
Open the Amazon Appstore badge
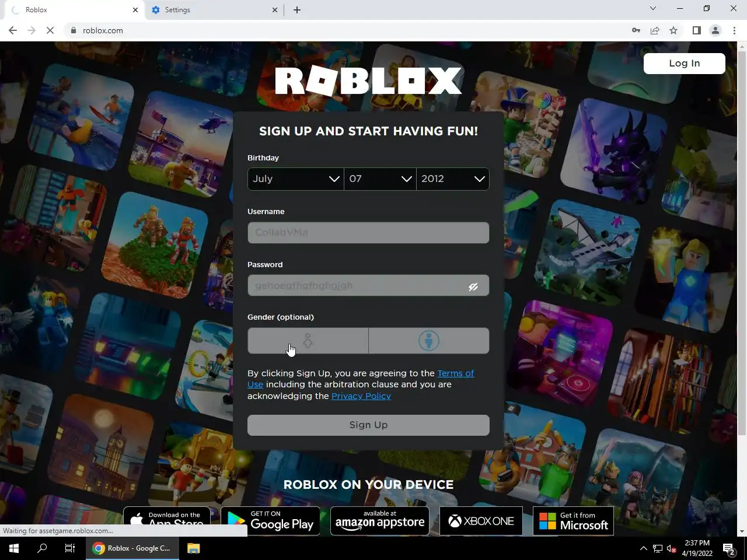(380, 520)
